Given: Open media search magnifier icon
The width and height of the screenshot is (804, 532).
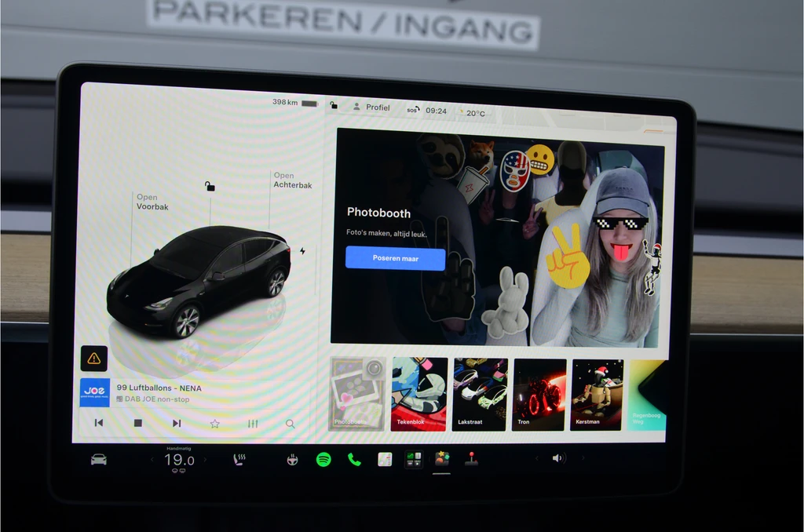Looking at the screenshot, I should [x=291, y=424].
